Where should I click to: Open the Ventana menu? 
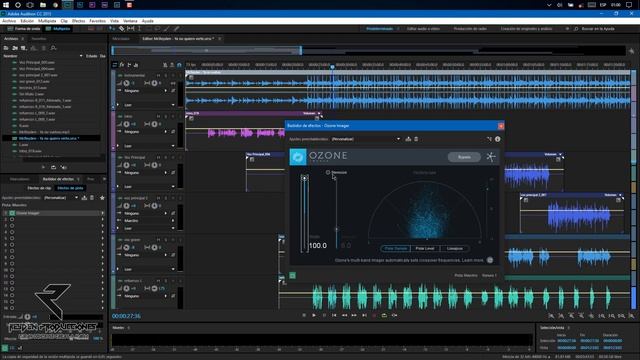point(130,21)
